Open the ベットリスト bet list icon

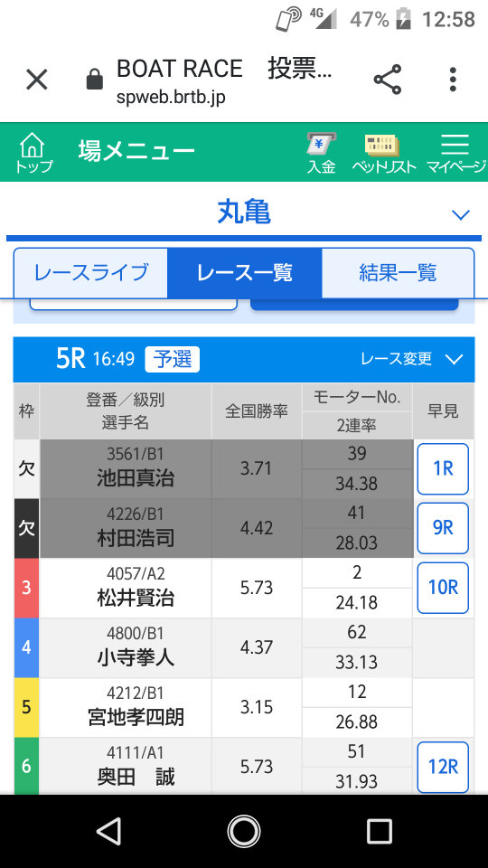(384, 152)
